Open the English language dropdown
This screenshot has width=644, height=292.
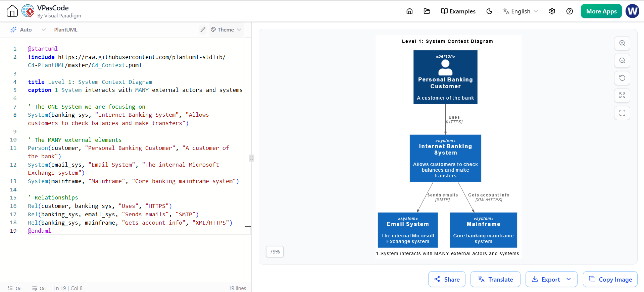(520, 11)
